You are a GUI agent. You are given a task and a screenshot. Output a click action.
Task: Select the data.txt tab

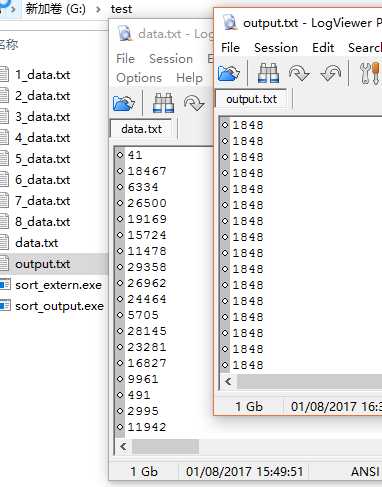pyautogui.click(x=141, y=129)
